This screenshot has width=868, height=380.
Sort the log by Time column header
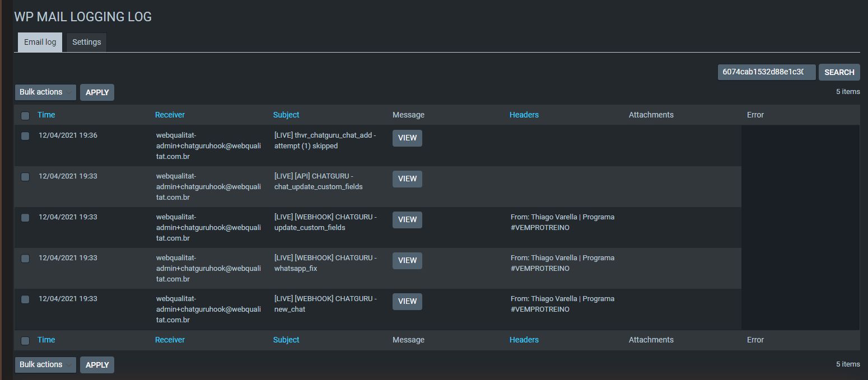[46, 115]
